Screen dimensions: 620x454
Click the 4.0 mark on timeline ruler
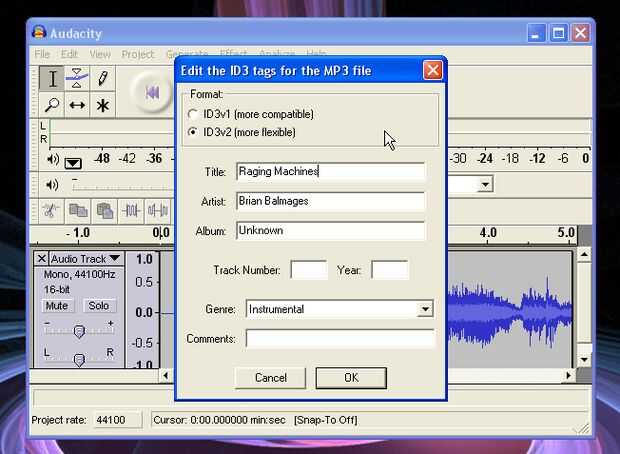pos(488,233)
